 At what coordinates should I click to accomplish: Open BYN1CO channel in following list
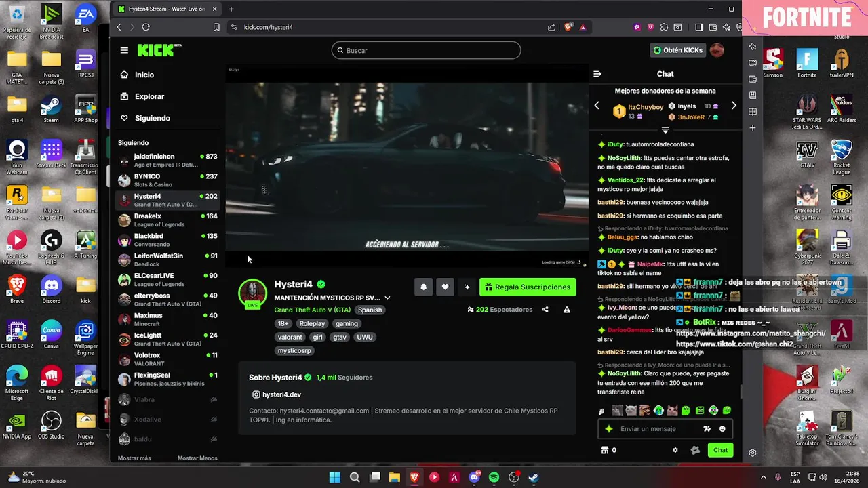point(167,180)
